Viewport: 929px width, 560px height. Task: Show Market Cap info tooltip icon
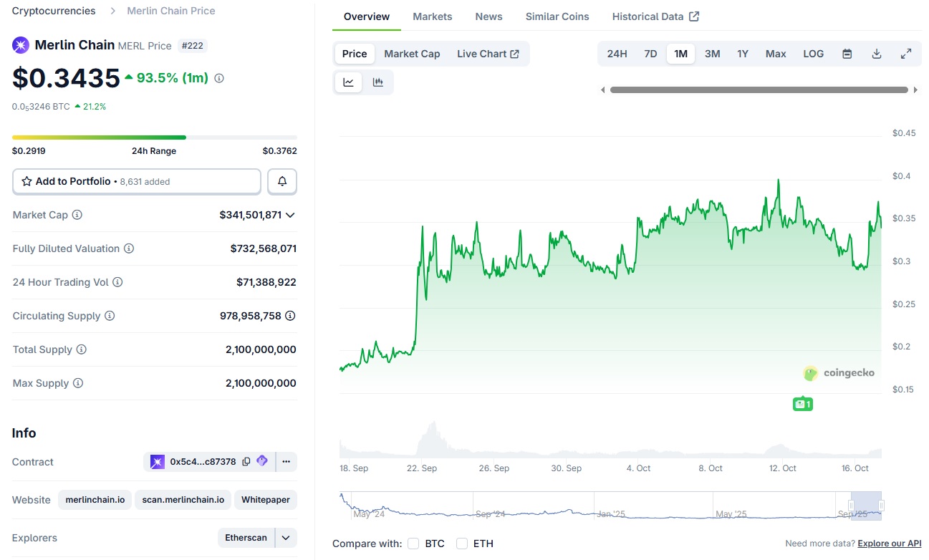(x=77, y=215)
